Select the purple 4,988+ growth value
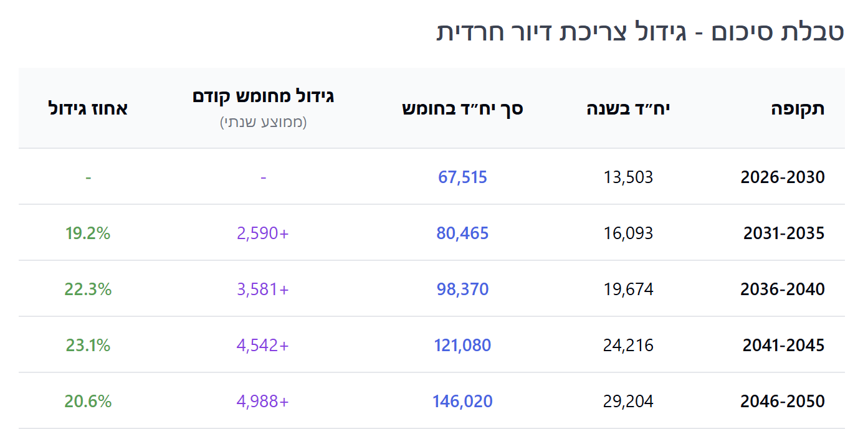 tap(263, 402)
